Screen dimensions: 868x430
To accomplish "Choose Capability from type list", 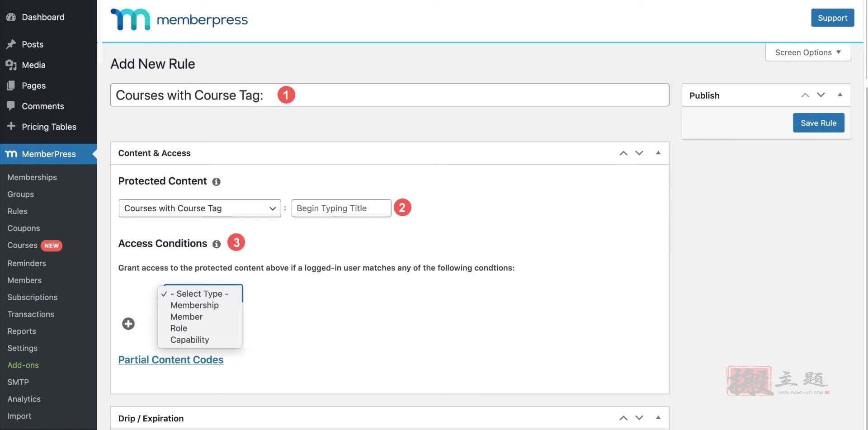I will click(199, 340).
